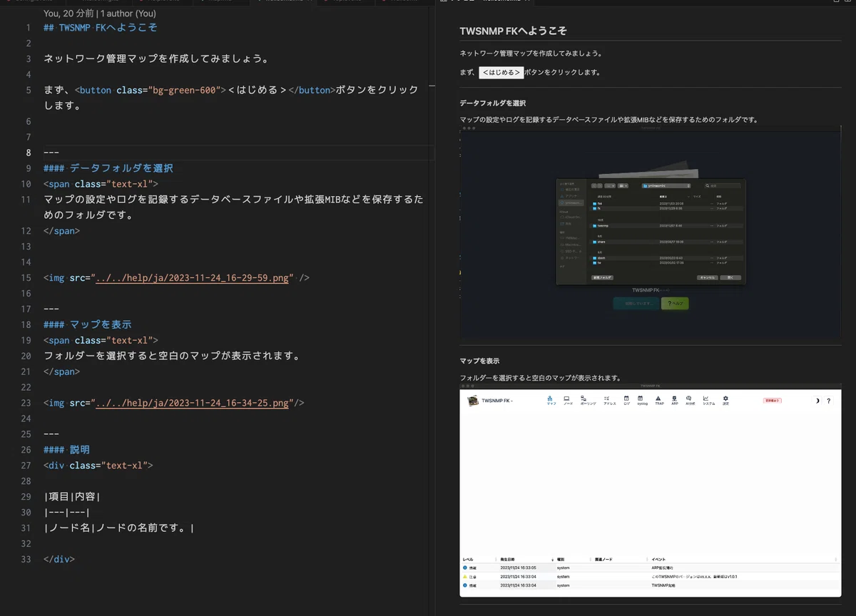
Task: Open the ymimacmini folder dropdown in the file dialog
Action: (666, 185)
